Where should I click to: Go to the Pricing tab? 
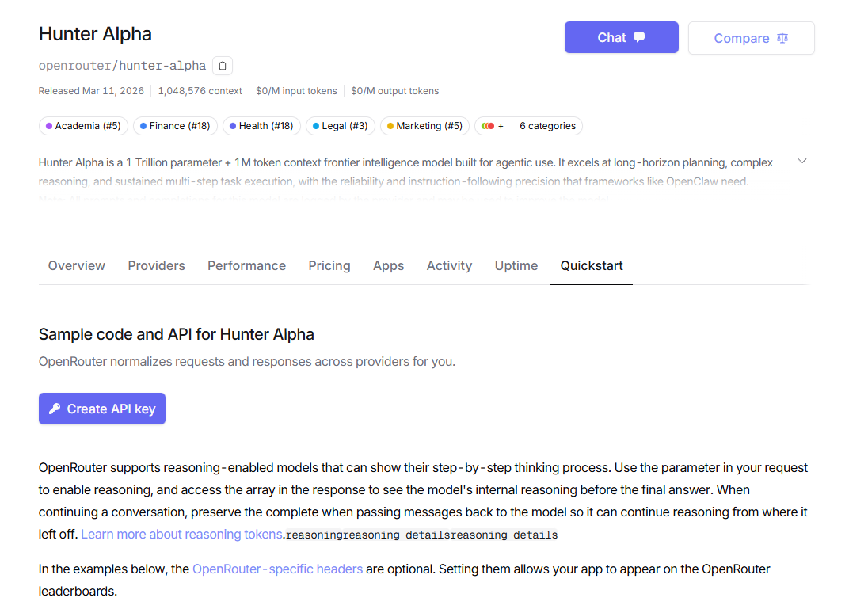[x=329, y=266]
